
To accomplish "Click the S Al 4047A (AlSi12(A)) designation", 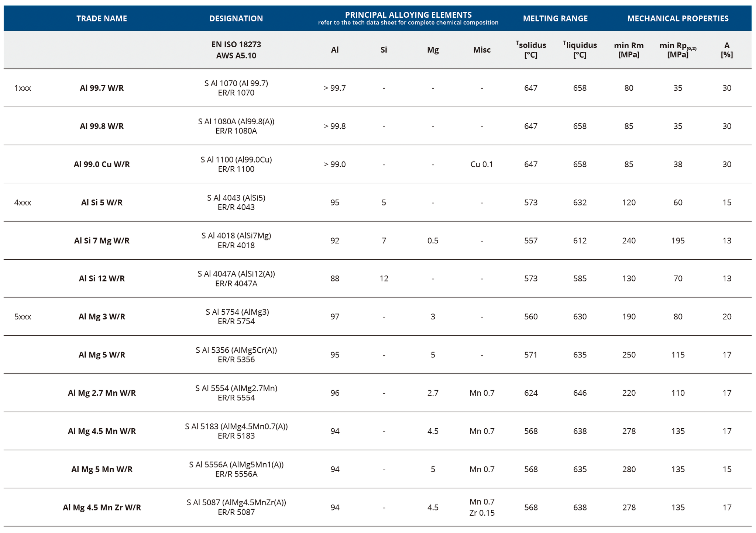I will (236, 274).
